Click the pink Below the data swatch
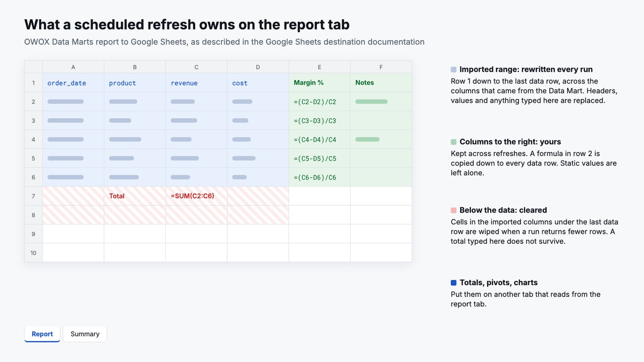This screenshot has width=644, height=362. (x=454, y=210)
